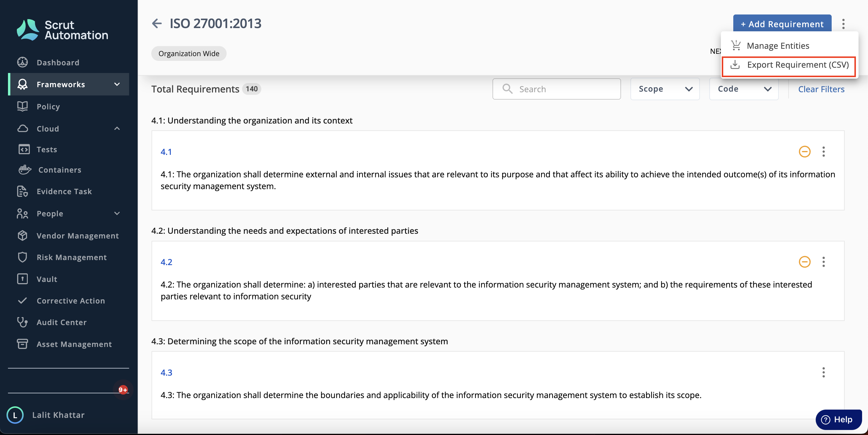
Task: Click the Evidence Task document icon
Action: tap(22, 191)
